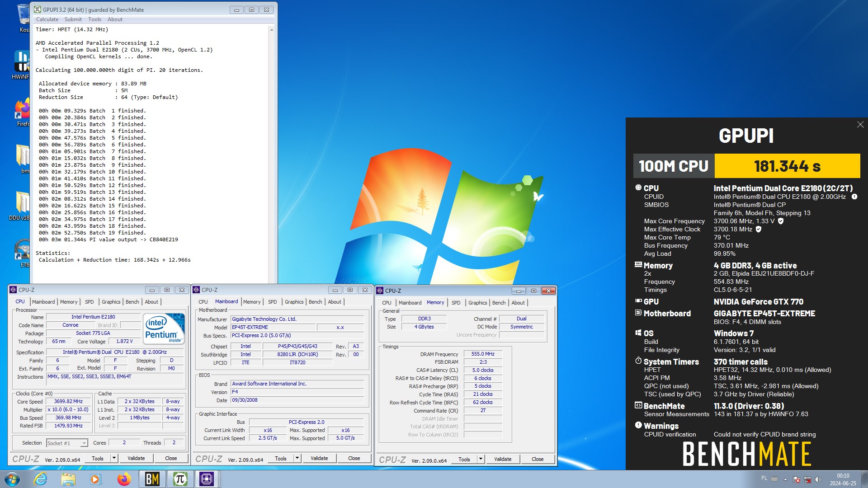Viewport: 868px width, 488px height.
Task: Open the Tools menu in GPUPI
Action: click(94, 19)
